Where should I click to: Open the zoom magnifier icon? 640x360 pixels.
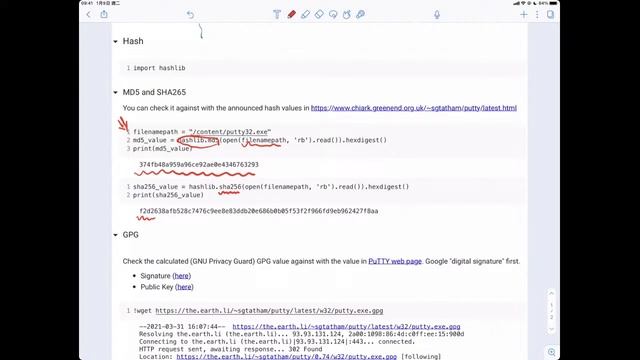(x=552, y=352)
